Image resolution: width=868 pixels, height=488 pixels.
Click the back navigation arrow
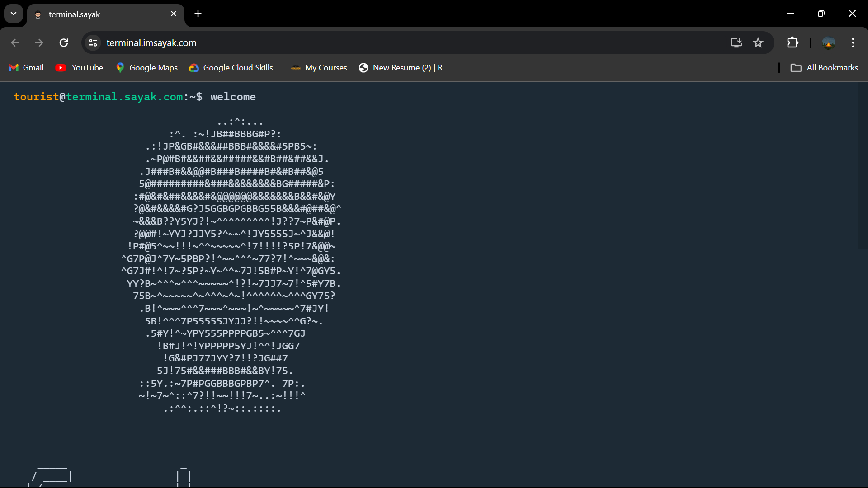pos(15,42)
